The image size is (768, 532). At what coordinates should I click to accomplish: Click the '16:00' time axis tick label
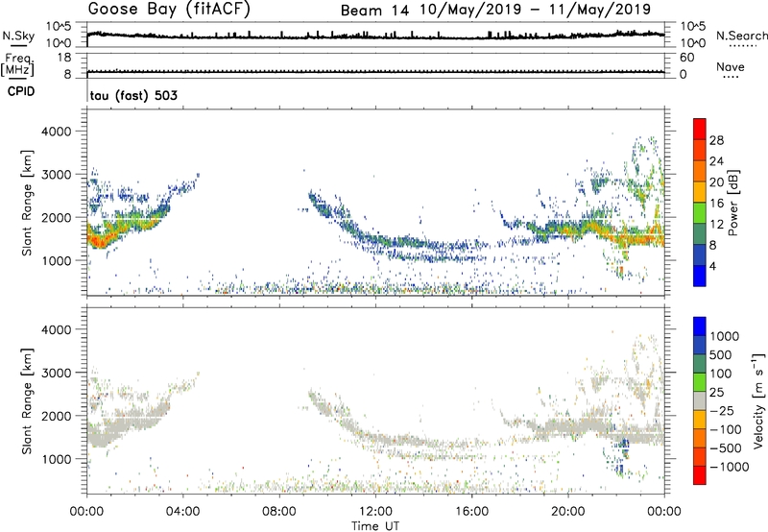tap(471, 512)
